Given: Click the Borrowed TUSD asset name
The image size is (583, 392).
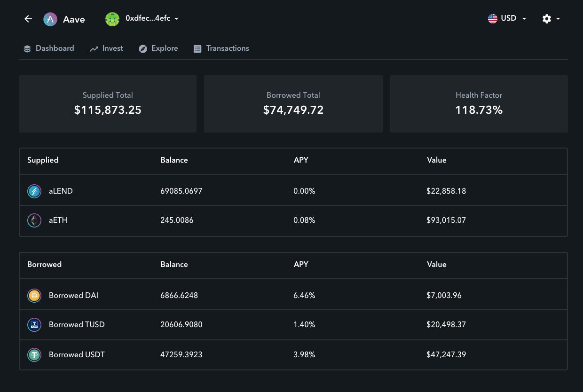Looking at the screenshot, I should tap(77, 324).
